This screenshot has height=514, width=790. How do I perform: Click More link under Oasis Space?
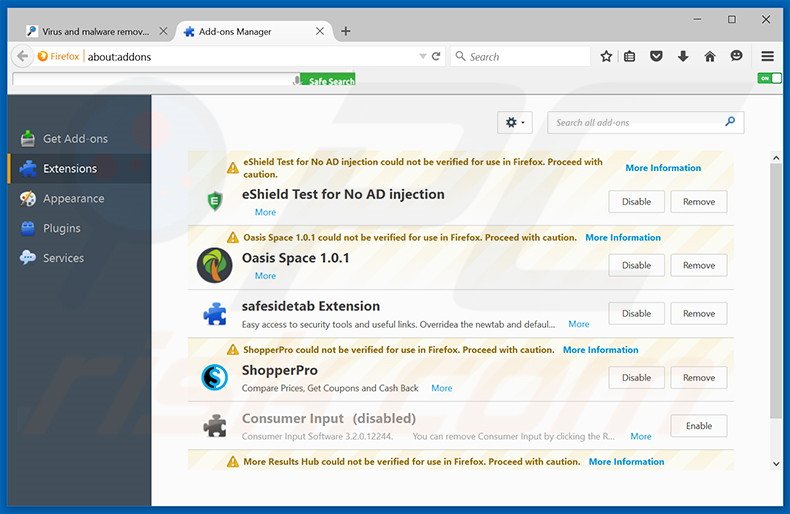pyautogui.click(x=265, y=276)
